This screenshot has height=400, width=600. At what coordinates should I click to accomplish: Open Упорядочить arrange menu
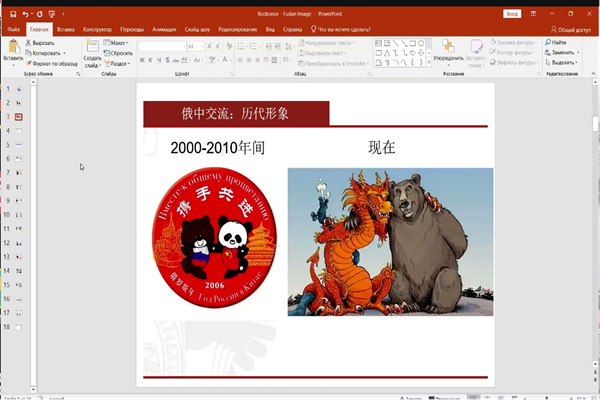pyautogui.click(x=448, y=52)
